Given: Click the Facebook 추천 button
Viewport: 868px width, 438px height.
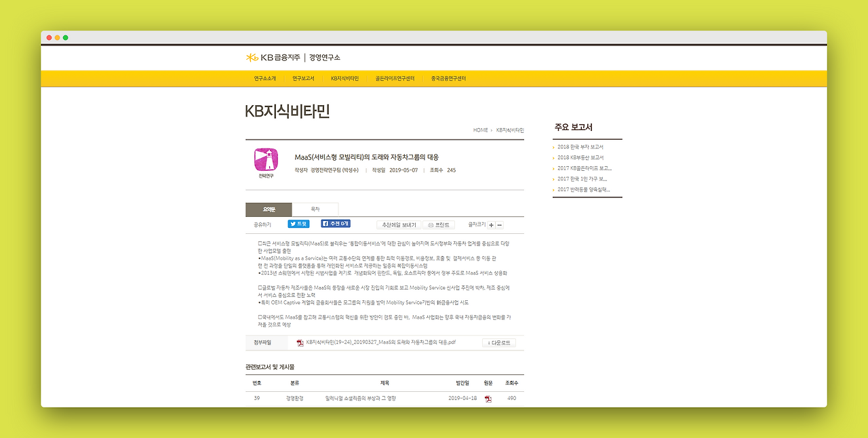Looking at the screenshot, I should tap(335, 224).
